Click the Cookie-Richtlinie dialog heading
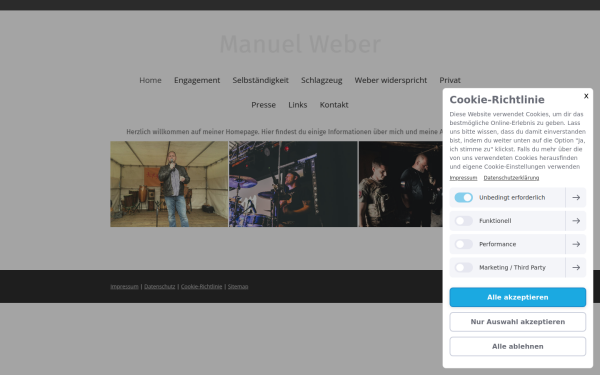The width and height of the screenshot is (600, 375). (497, 99)
